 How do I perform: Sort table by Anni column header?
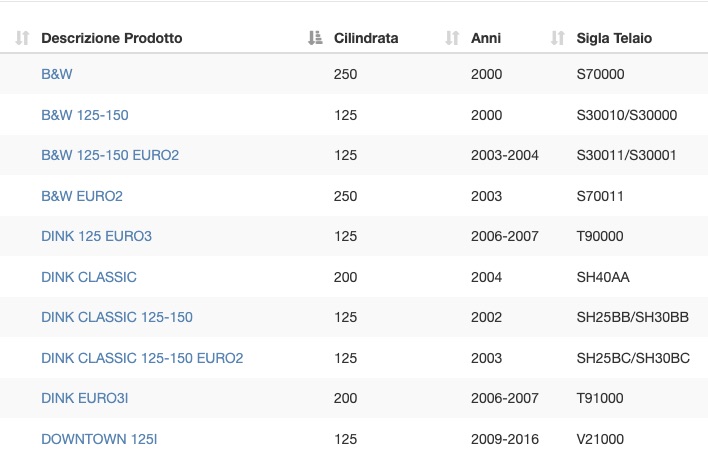[x=486, y=38]
